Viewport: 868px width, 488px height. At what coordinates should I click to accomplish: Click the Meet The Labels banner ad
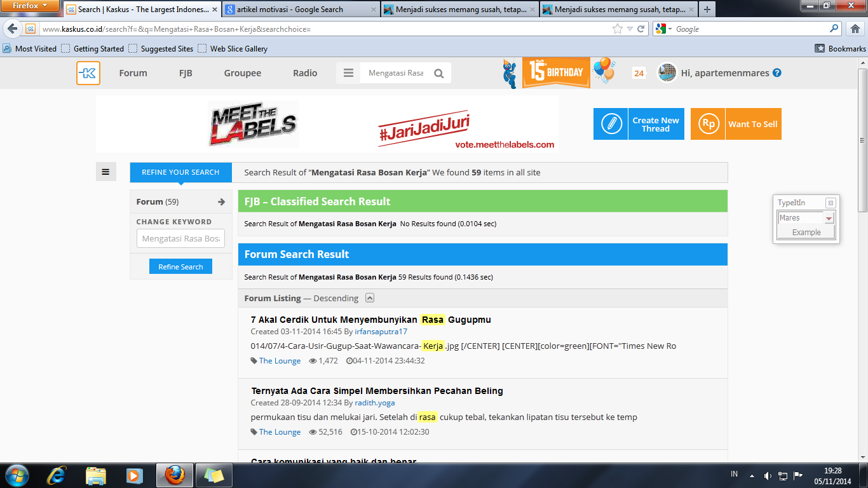click(327, 124)
